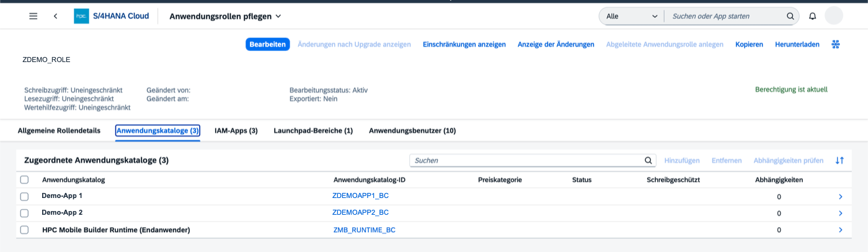Click Änderungen nach Upgrade anzeigen
This screenshot has height=252, width=868.
coord(354,44)
